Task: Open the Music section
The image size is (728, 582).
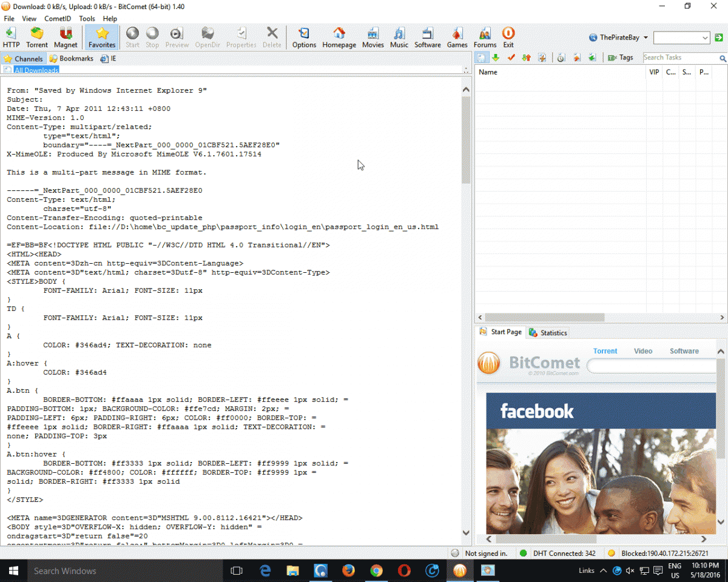Action: pyautogui.click(x=399, y=37)
